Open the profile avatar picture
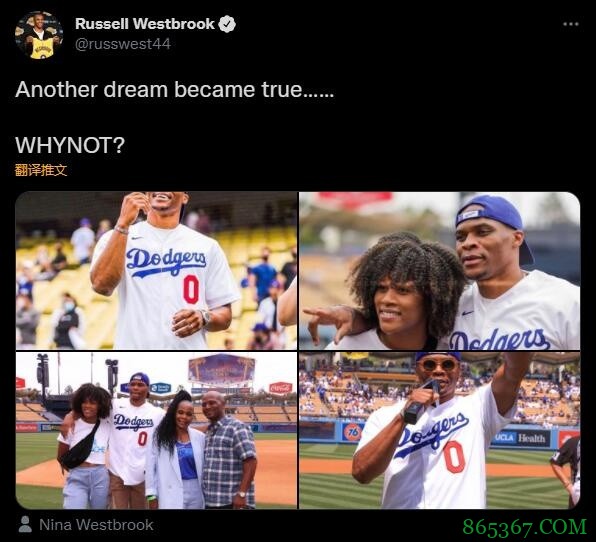596x542 pixels. click(39, 35)
